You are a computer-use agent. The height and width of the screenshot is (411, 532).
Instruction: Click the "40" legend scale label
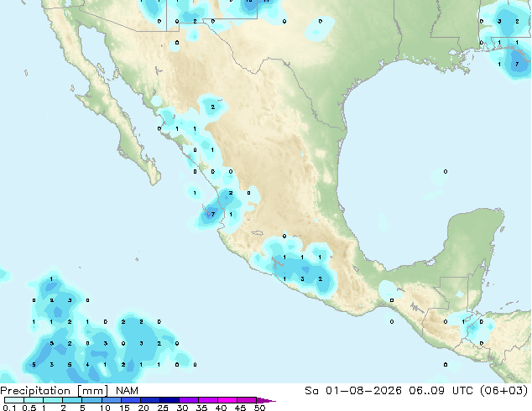point(221,408)
